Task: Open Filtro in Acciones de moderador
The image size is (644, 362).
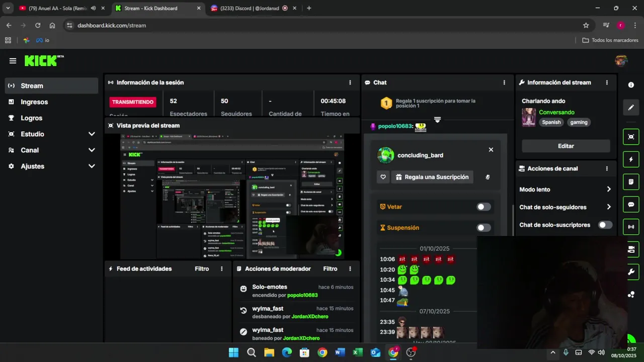Action: click(330, 269)
